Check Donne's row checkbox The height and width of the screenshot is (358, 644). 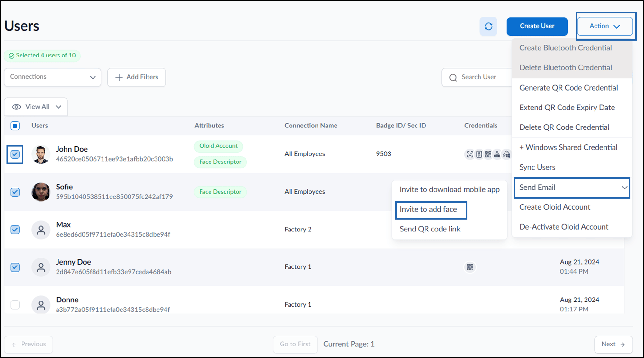(15, 305)
